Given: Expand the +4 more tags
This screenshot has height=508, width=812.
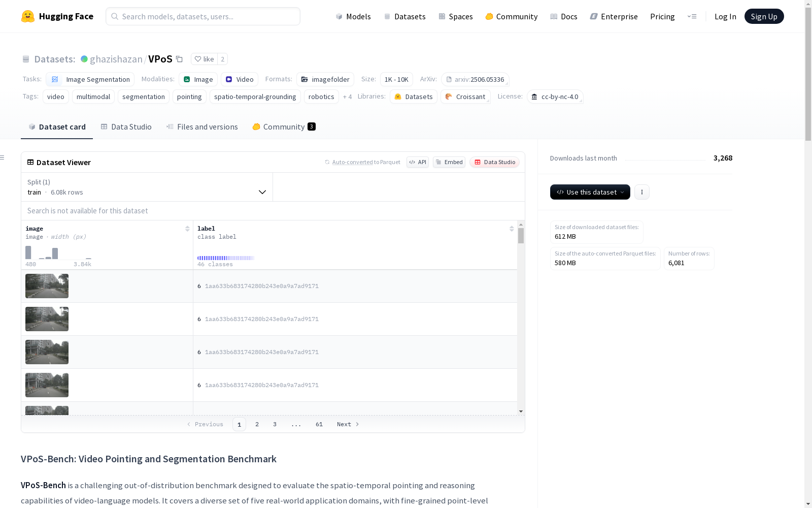Looking at the screenshot, I should (347, 97).
